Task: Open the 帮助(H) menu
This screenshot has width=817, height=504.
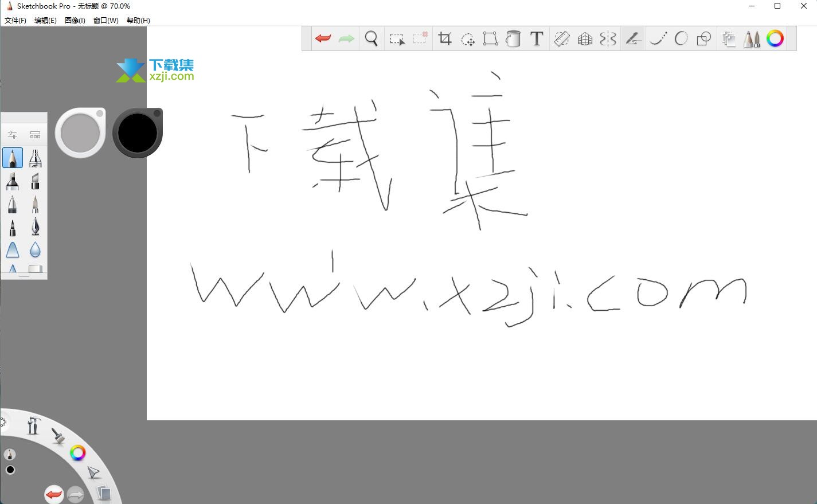Action: point(138,20)
